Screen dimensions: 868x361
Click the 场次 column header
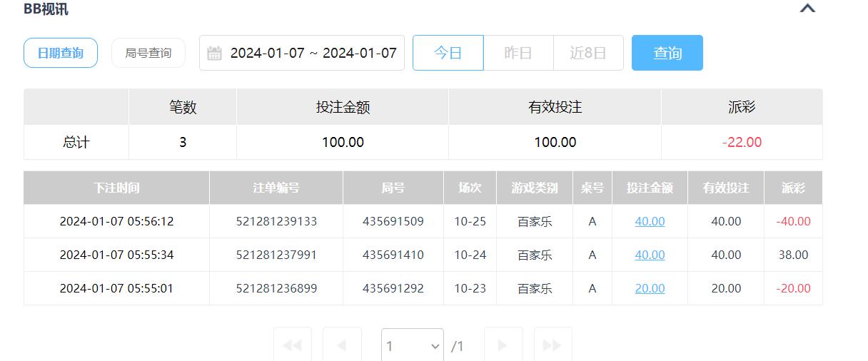click(x=470, y=188)
